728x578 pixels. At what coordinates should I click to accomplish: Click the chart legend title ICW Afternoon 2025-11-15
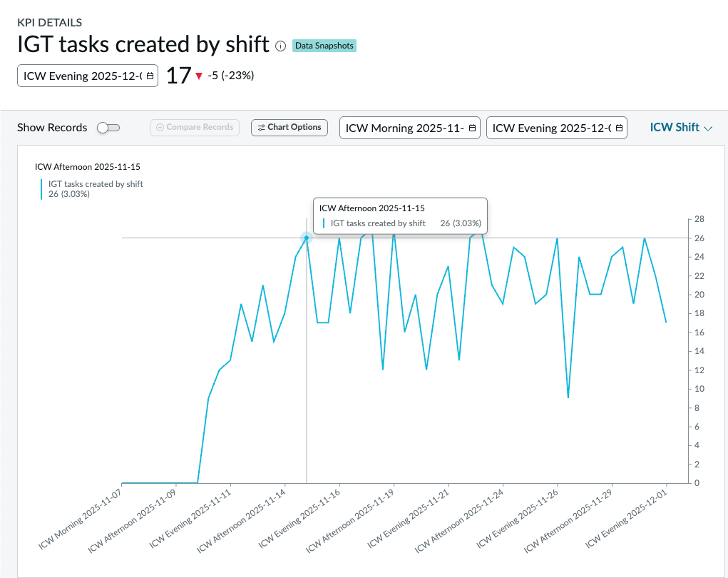87,167
